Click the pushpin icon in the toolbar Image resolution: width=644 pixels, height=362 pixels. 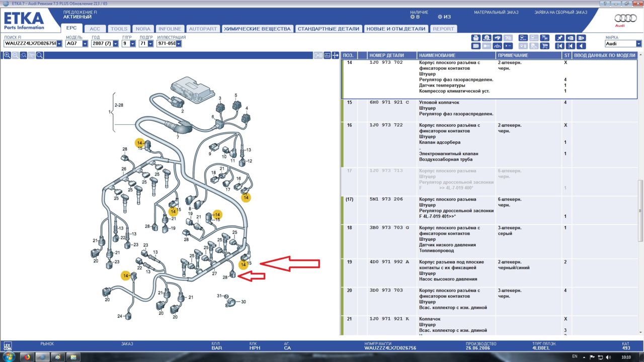tap(559, 38)
